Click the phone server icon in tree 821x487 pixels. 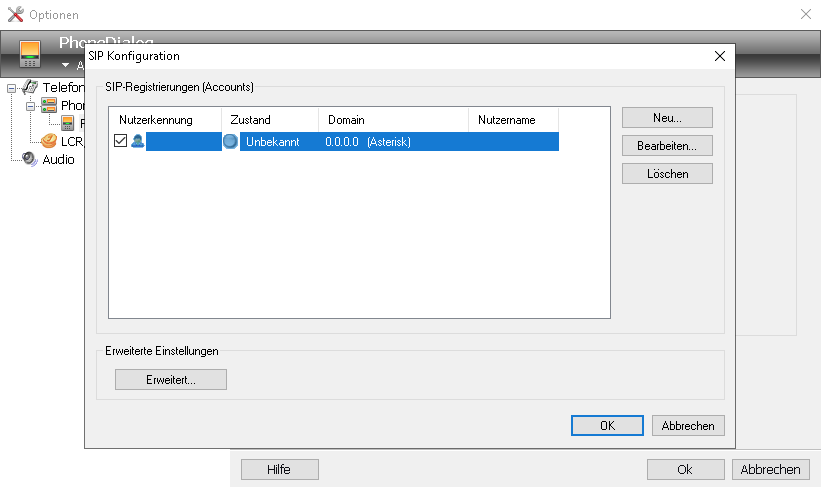coord(49,106)
